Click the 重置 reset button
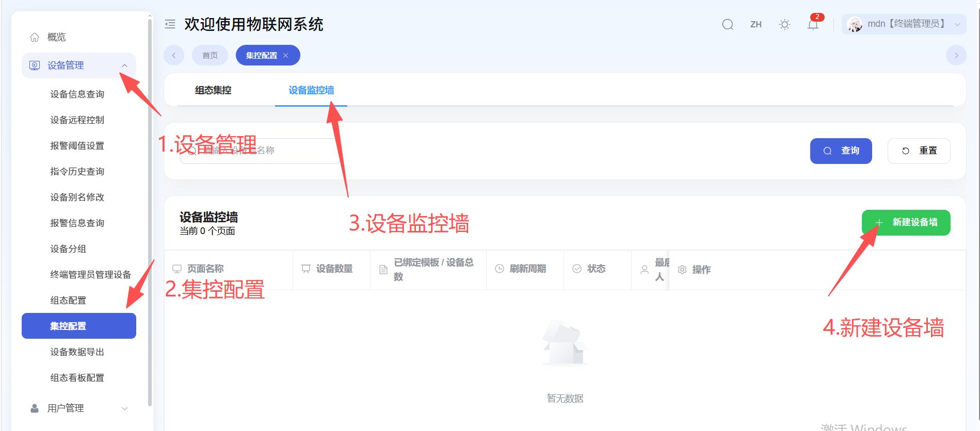 pos(919,151)
